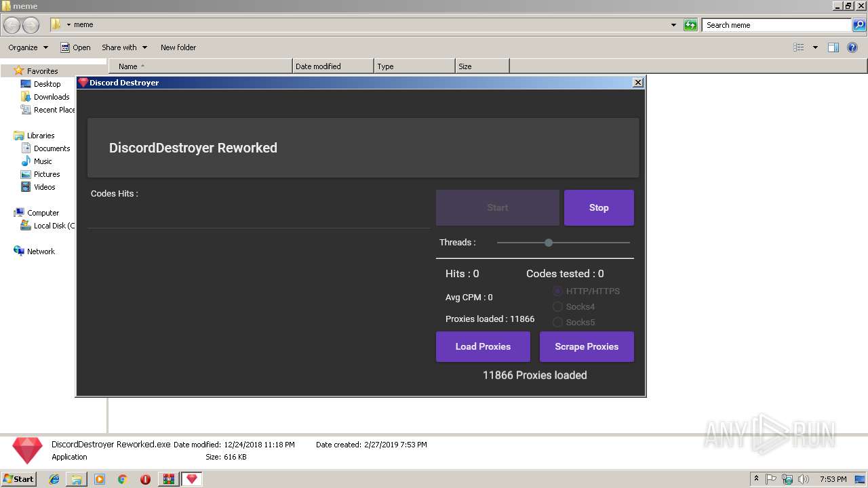Open the address bar history dropdown

pyautogui.click(x=673, y=25)
